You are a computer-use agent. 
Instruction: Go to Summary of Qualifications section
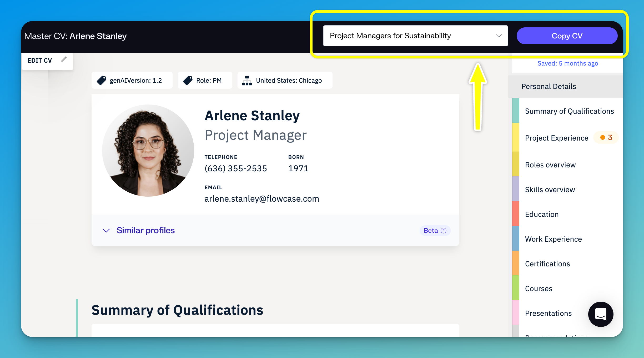click(x=569, y=111)
